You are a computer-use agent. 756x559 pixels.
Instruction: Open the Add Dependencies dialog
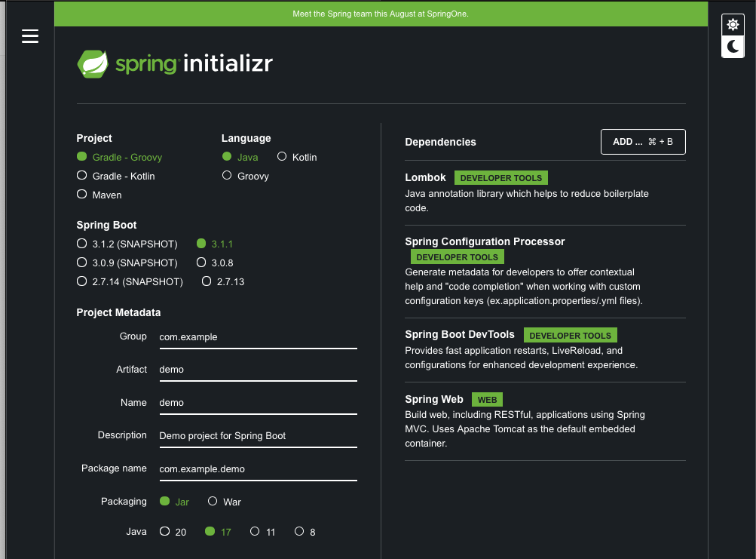[x=643, y=142]
